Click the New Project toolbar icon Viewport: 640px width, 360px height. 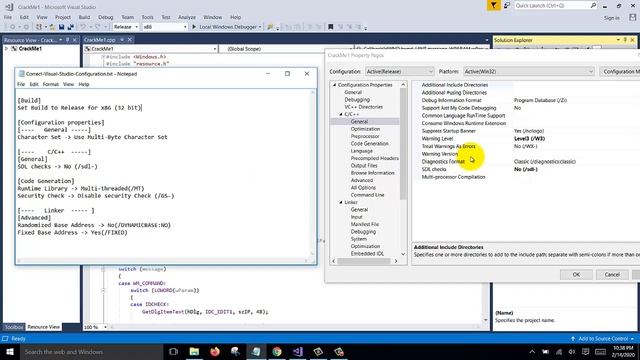(38, 27)
